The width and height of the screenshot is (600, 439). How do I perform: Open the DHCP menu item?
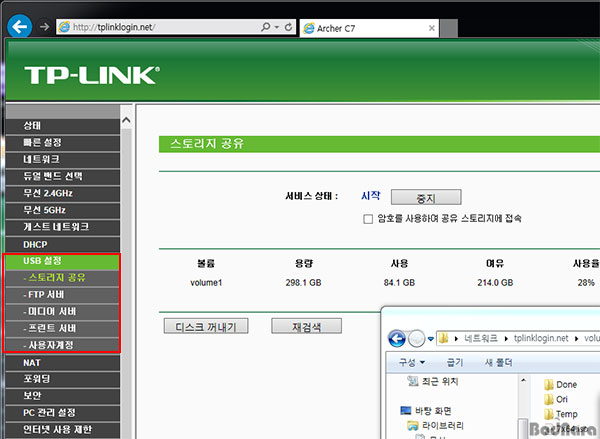(63, 244)
